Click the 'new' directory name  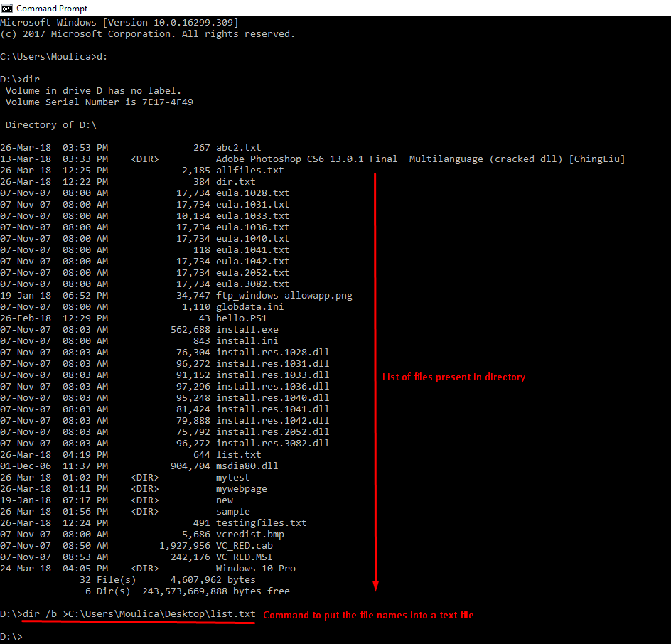click(224, 500)
